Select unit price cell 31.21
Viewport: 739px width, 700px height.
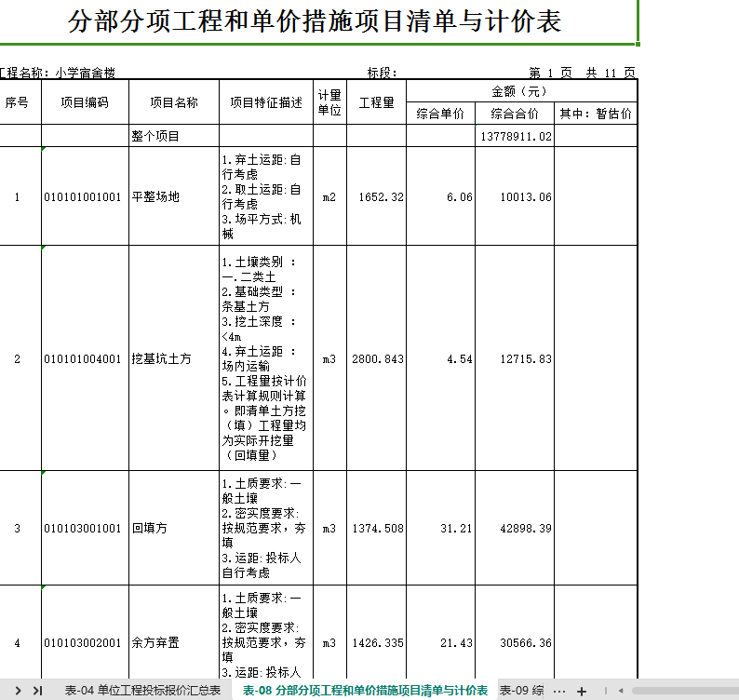440,528
